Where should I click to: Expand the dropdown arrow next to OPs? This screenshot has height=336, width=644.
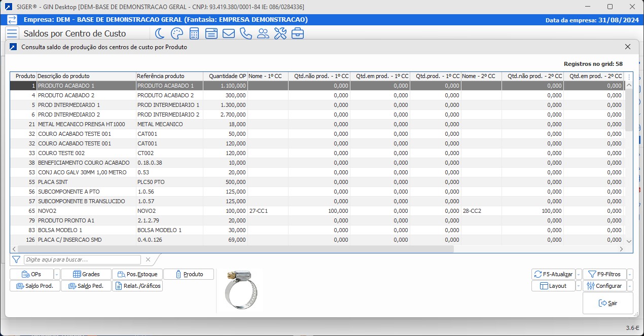pyautogui.click(x=56, y=274)
